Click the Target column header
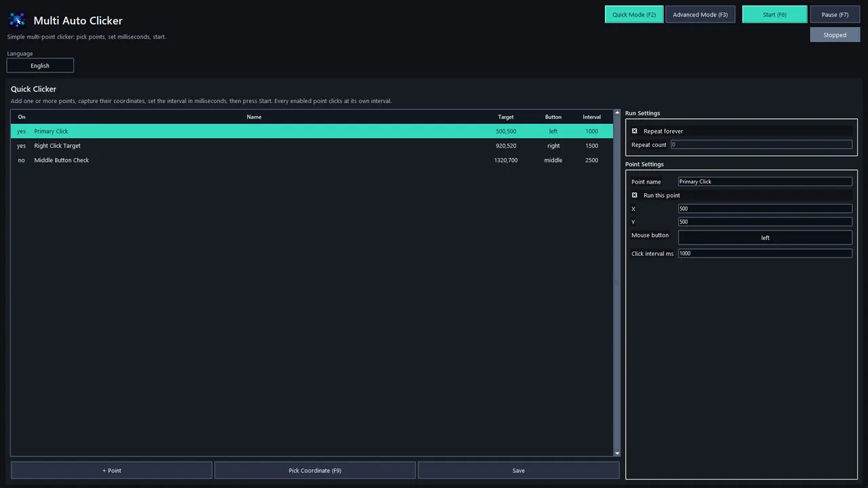The width and height of the screenshot is (868, 488). tap(506, 117)
